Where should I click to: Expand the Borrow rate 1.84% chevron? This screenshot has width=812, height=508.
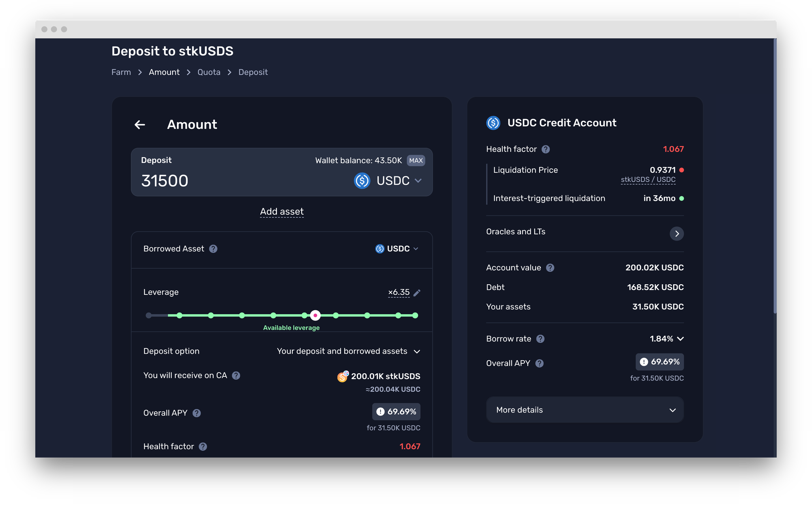pyautogui.click(x=680, y=339)
